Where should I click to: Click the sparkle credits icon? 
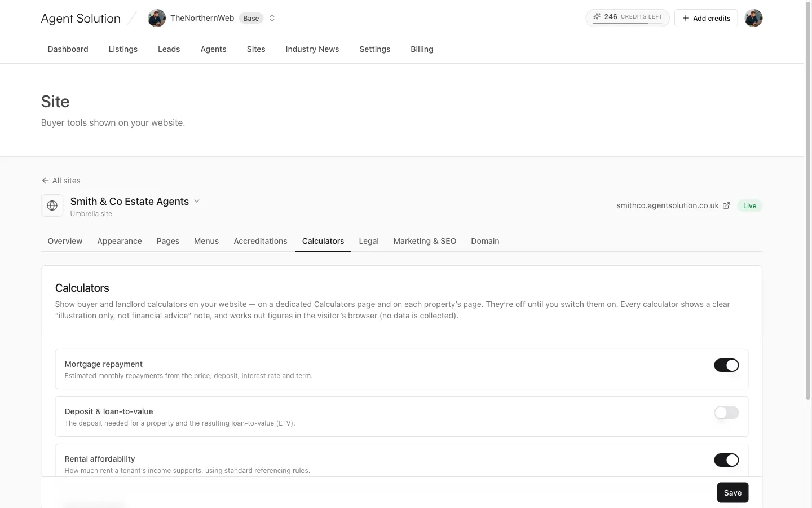597,17
